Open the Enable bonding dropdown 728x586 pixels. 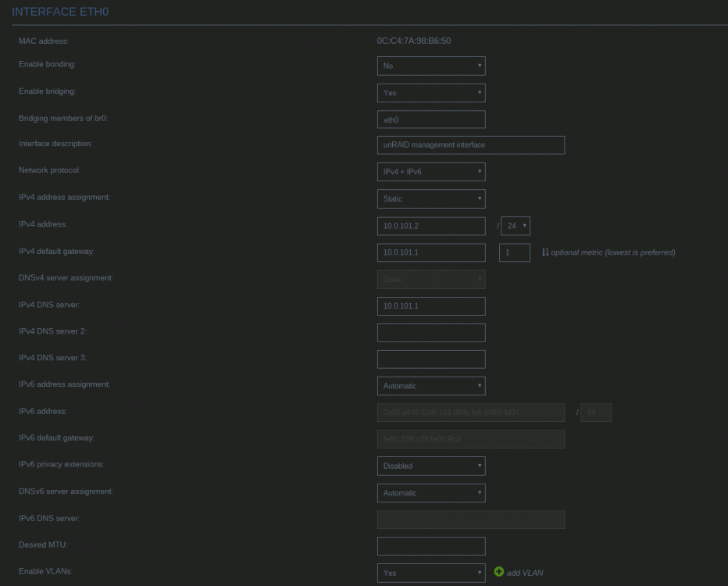point(431,66)
